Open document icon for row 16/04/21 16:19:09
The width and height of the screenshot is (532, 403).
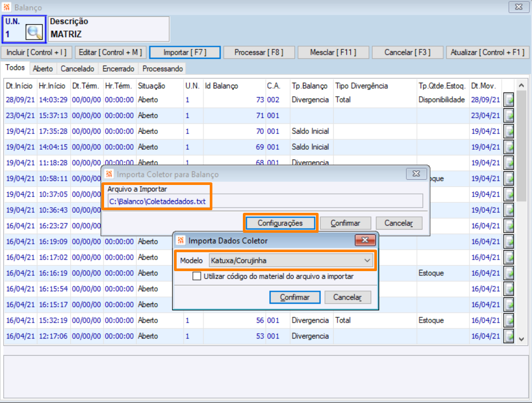(x=508, y=242)
